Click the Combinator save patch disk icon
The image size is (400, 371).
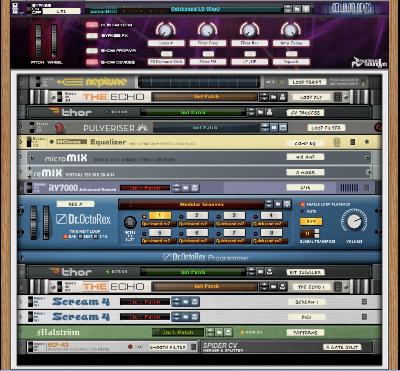coord(306,9)
